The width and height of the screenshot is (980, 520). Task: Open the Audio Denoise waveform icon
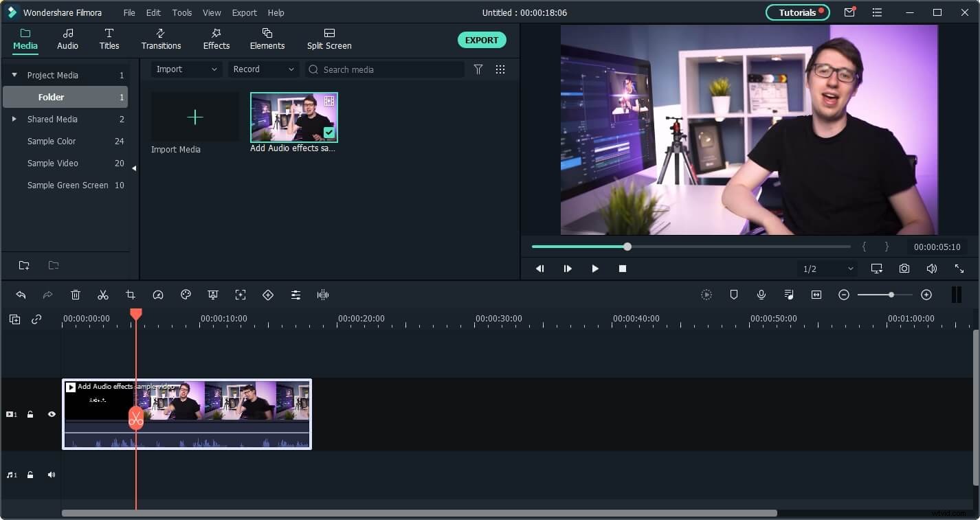[323, 295]
